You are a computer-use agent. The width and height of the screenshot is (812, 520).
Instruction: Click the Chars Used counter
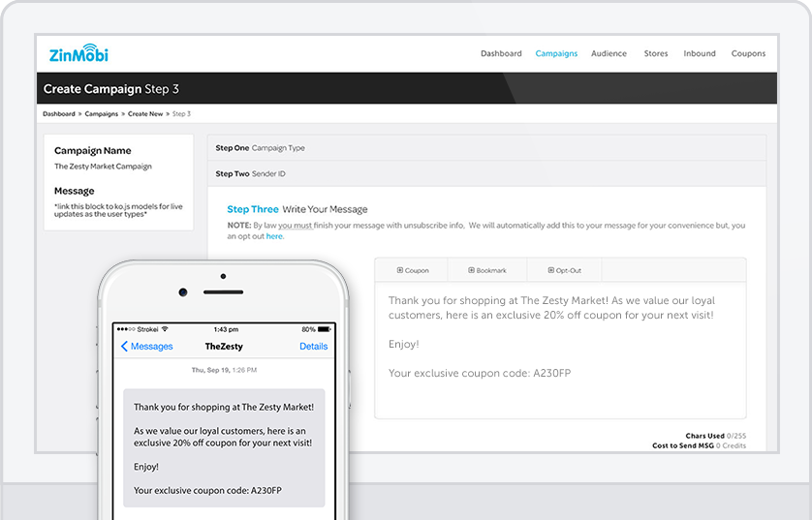coord(716,436)
